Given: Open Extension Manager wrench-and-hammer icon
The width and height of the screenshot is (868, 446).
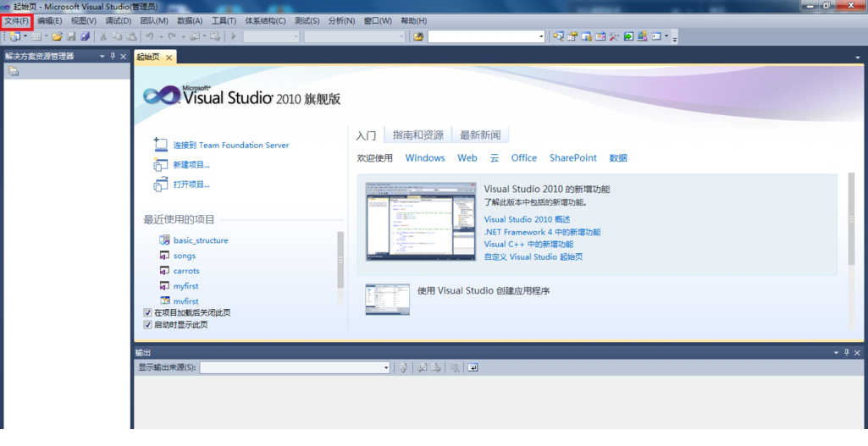Looking at the screenshot, I should [615, 36].
